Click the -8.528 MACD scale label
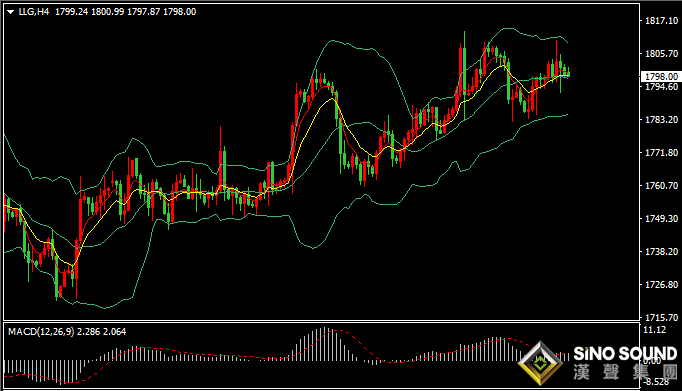Viewport: 682px width, 391px height. (x=656, y=382)
